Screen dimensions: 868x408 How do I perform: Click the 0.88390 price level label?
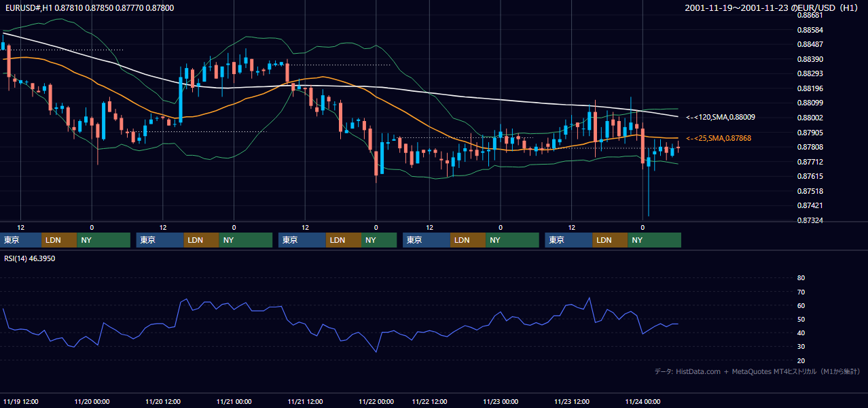pos(810,59)
